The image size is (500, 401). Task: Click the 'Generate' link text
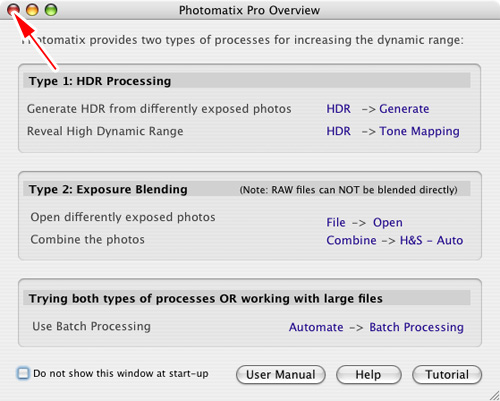[x=404, y=109]
